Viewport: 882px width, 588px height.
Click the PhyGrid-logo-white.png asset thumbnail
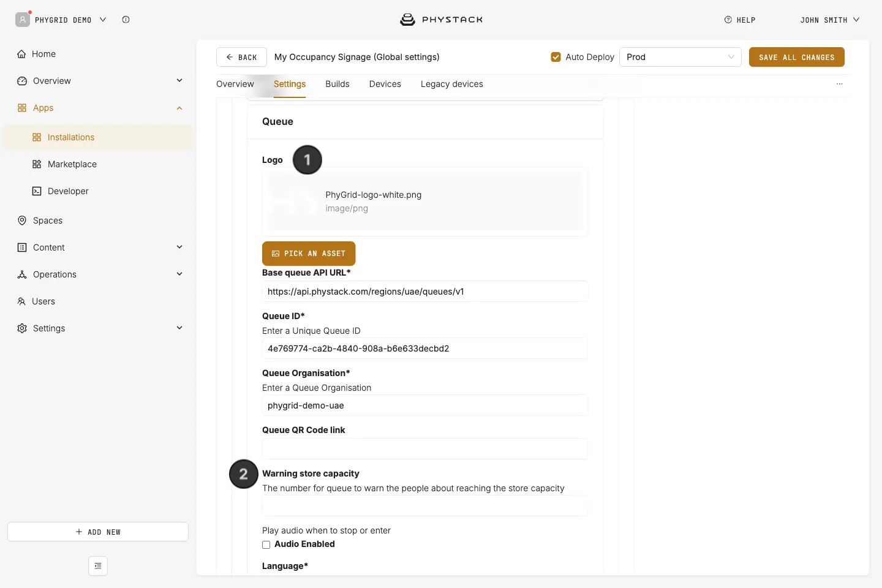point(293,202)
